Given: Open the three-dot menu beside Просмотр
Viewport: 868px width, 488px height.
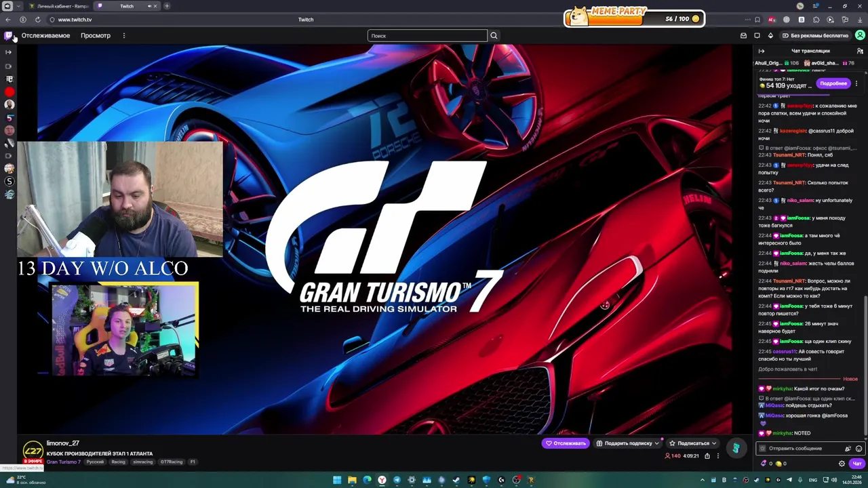Looking at the screenshot, I should [123, 35].
